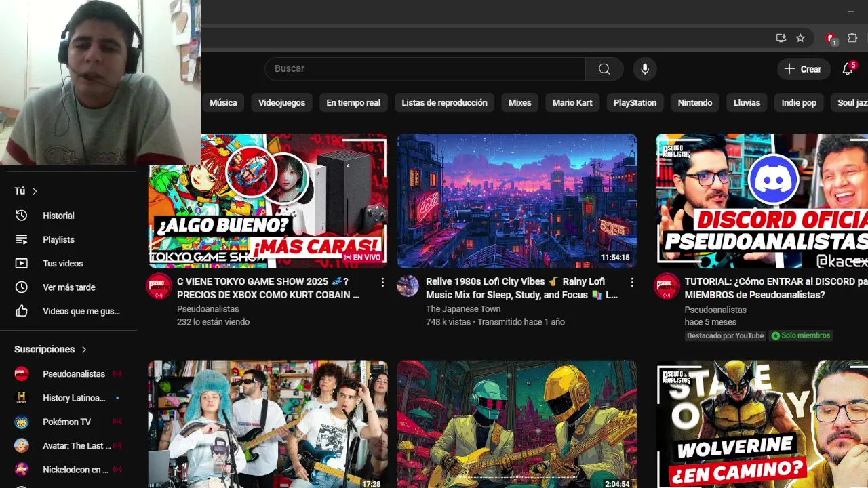Open robot guitarists thumbnail lasting 2:04:54
This screenshot has width=868, height=488.
click(517, 424)
